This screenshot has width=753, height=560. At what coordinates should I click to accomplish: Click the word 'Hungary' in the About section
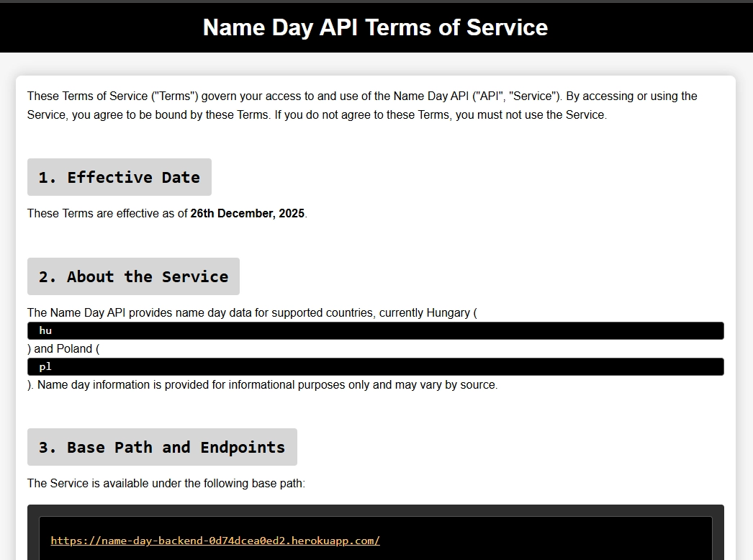click(x=447, y=313)
